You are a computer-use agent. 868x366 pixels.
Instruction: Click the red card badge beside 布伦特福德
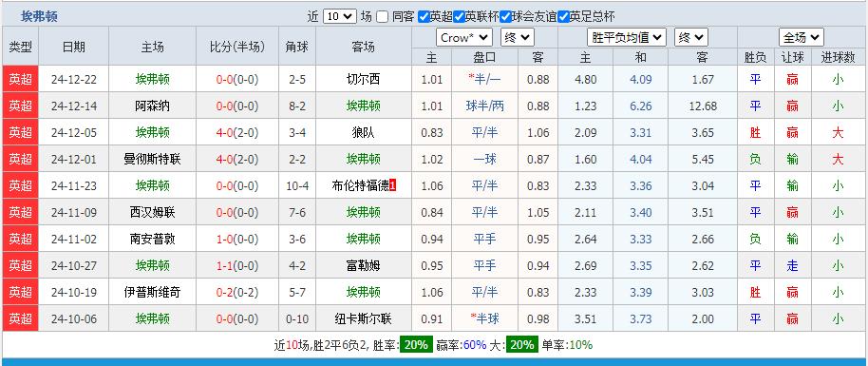click(392, 185)
